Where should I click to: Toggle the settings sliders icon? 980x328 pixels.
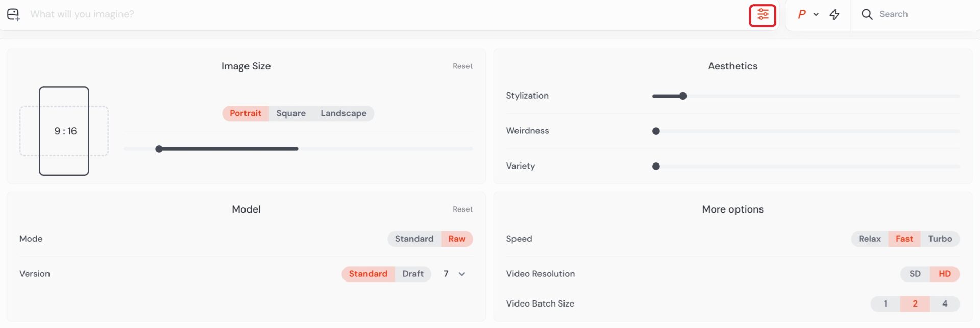763,15
